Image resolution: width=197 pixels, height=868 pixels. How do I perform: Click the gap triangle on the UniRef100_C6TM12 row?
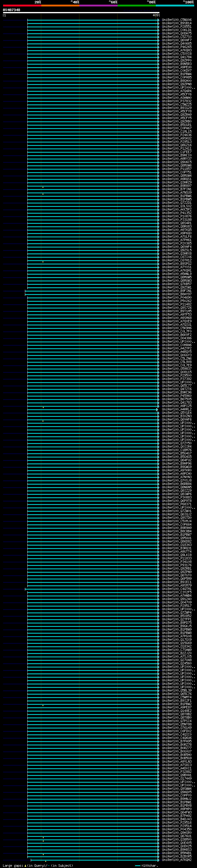click(x=43, y=261)
